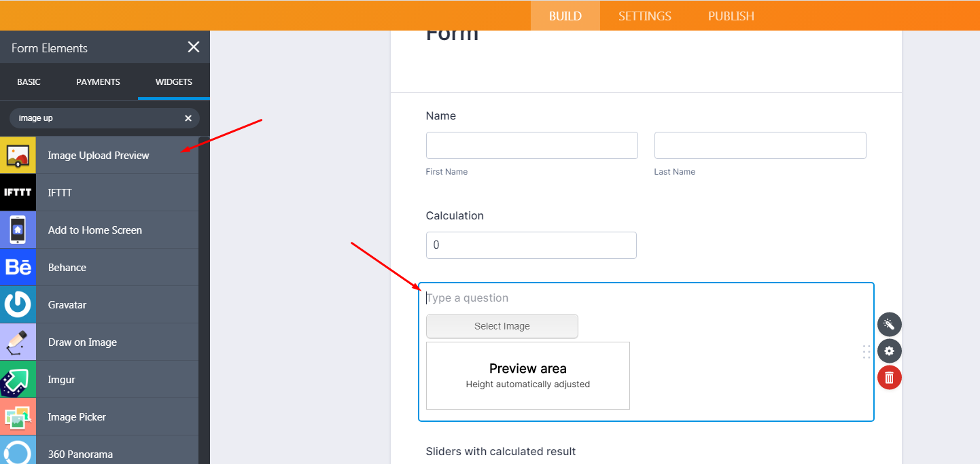
Task: Select the Image Upload Preview widget icon
Action: [x=18, y=155]
